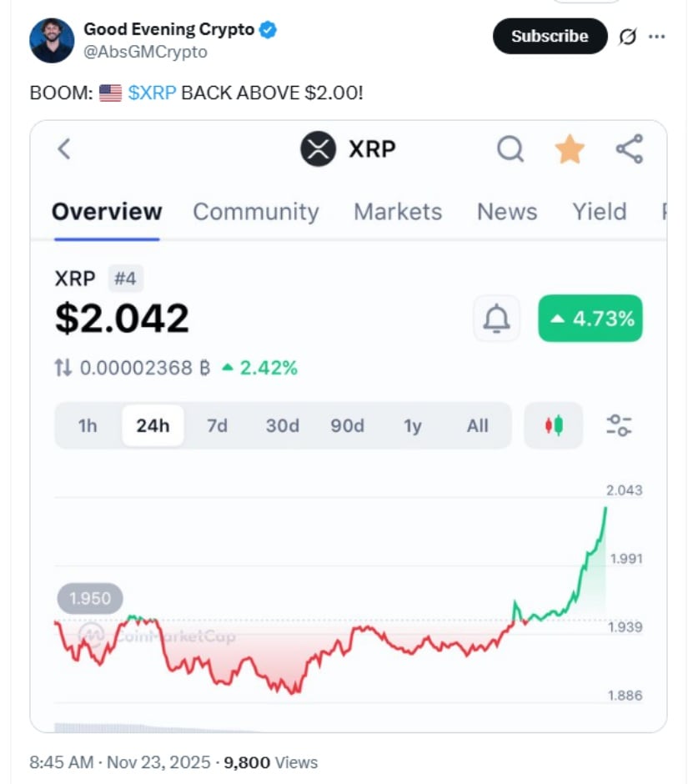Choose the 30d time range
This screenshot has width=688, height=784.
coord(282,425)
